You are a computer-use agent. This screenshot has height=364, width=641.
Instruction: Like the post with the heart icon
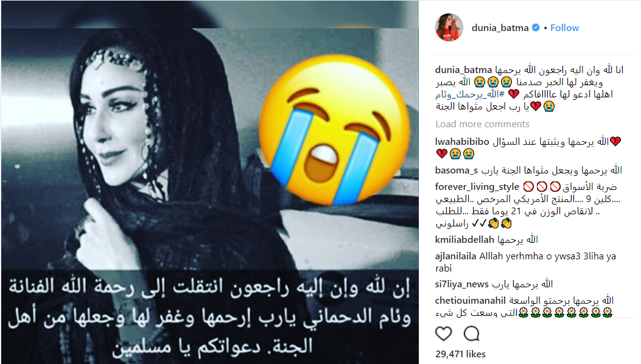[444, 334]
